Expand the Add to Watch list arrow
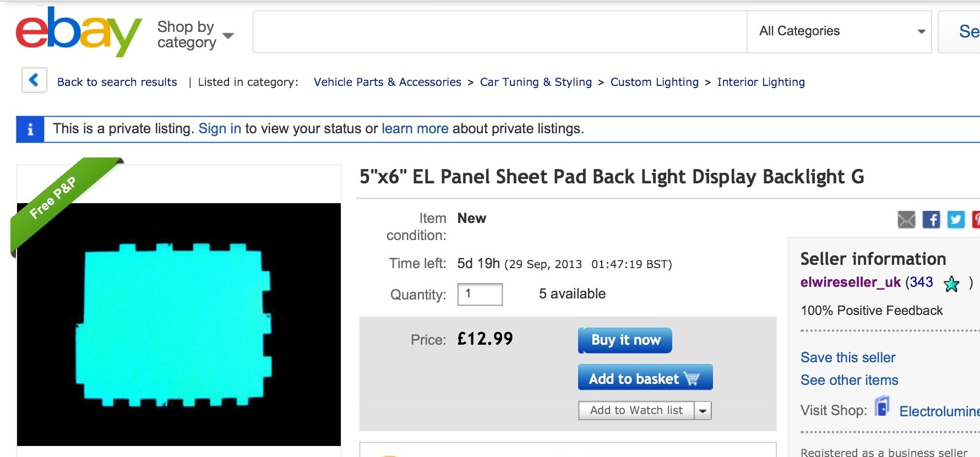 click(703, 411)
